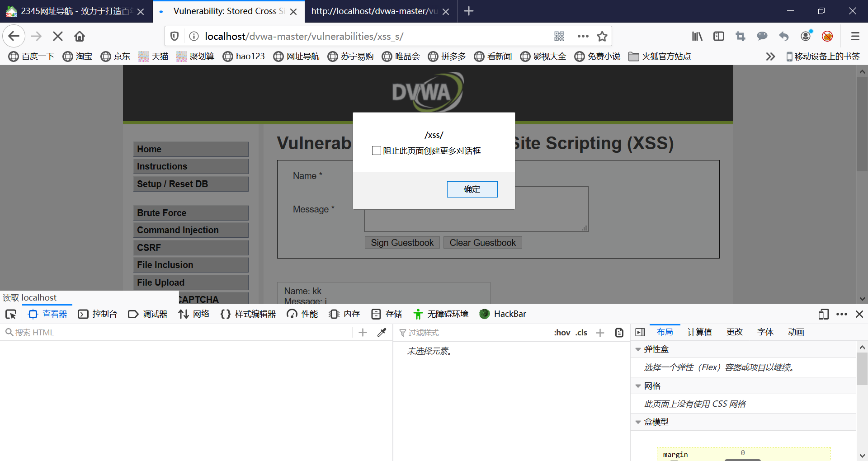Open the 存储 storage tab
Screen dimensions: 868x461
(387, 314)
